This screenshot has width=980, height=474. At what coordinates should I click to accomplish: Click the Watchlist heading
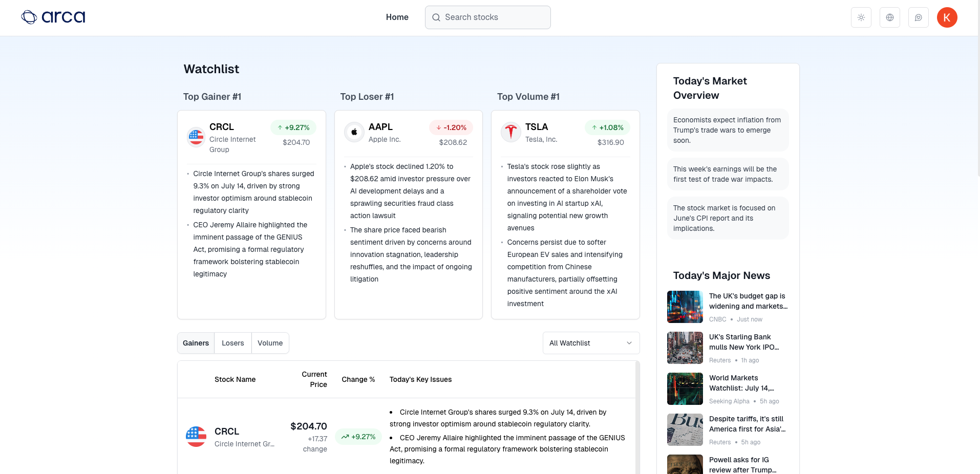coord(211,69)
